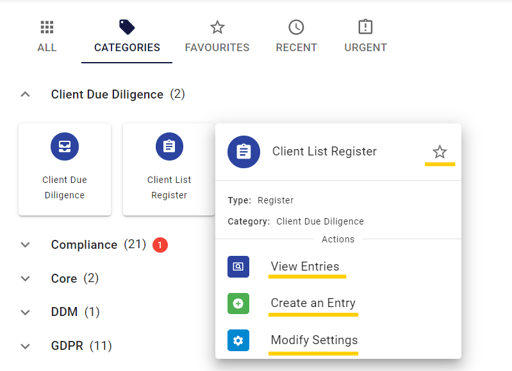Open the FAVOURITES tab label
The height and width of the screenshot is (371, 512).
217,47
